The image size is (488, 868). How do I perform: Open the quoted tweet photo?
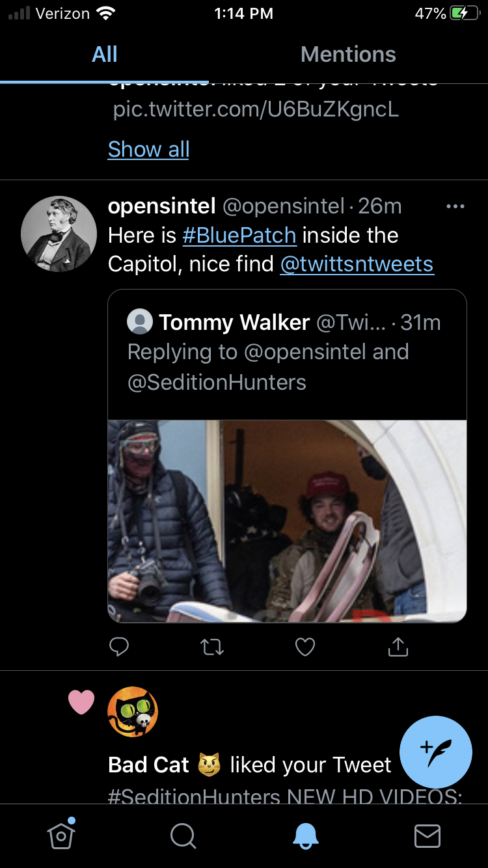click(x=287, y=521)
